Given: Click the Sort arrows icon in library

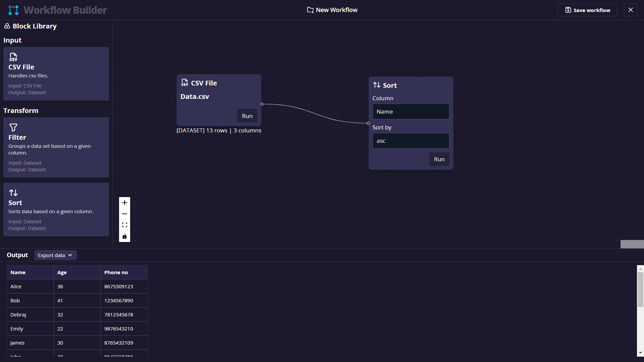Looking at the screenshot, I should (x=13, y=193).
